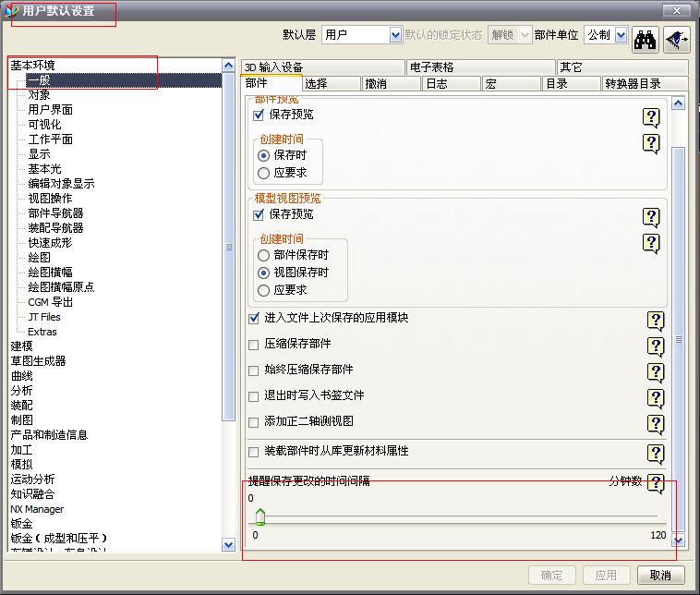Open help for 装载部件时从库更新材料属性
Image resolution: width=700 pixels, height=595 pixels.
[x=656, y=455]
